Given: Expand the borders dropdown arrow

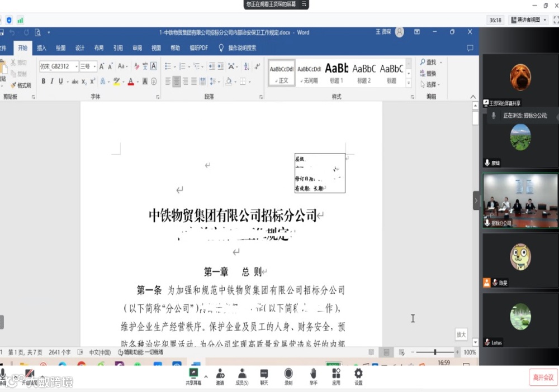Looking at the screenshot, I should pyautogui.click(x=249, y=82).
